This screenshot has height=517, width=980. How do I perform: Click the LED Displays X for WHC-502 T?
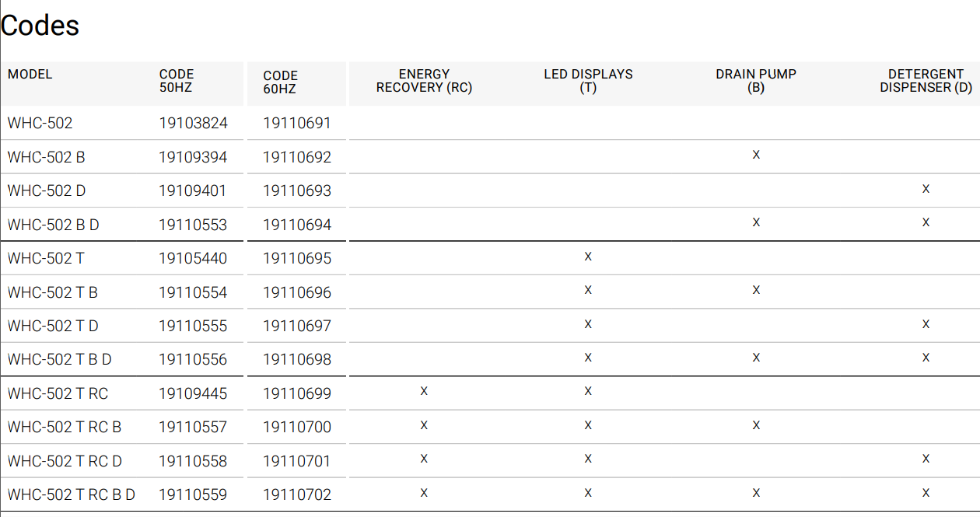pos(588,257)
